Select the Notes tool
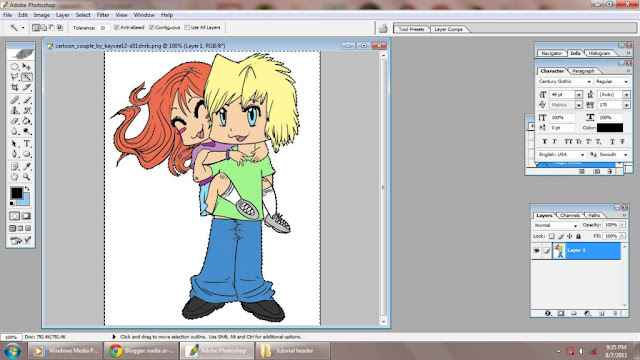The image size is (640, 360). pyautogui.click(x=15, y=167)
